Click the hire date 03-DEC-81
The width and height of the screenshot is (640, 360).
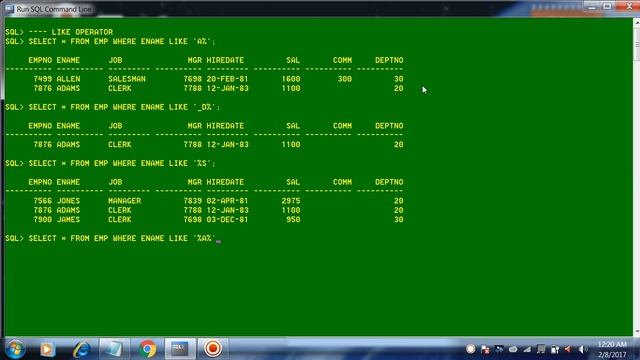pos(227,220)
